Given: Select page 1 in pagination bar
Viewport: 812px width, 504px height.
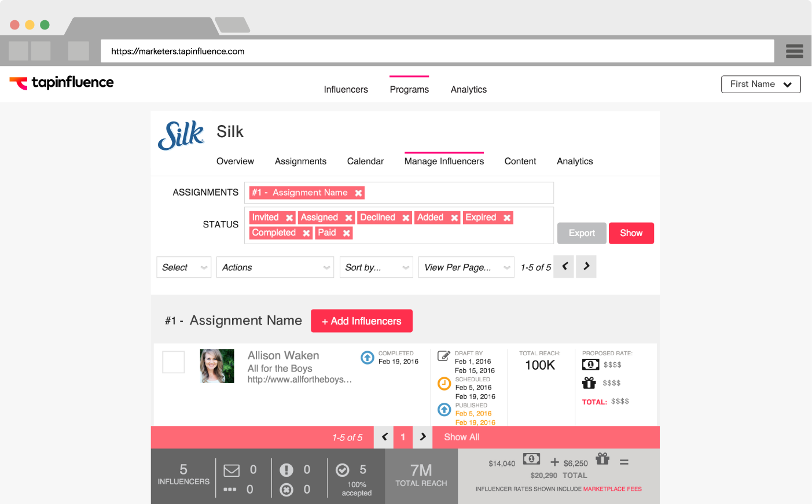Looking at the screenshot, I should [403, 437].
